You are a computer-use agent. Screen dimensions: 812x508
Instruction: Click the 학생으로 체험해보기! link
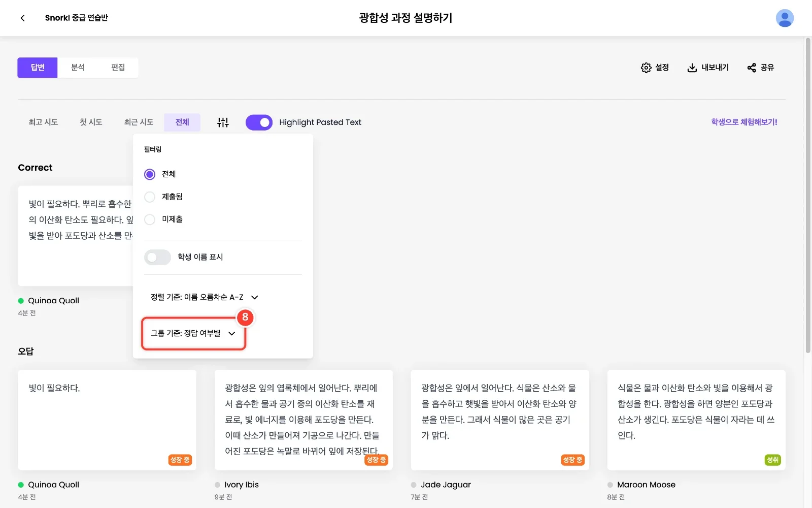[x=744, y=122]
